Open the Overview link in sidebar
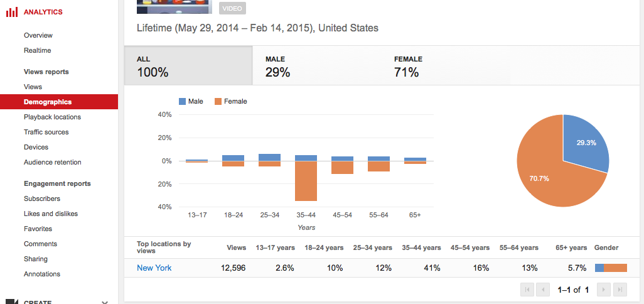Screen dimensions: 644x304 [38, 35]
